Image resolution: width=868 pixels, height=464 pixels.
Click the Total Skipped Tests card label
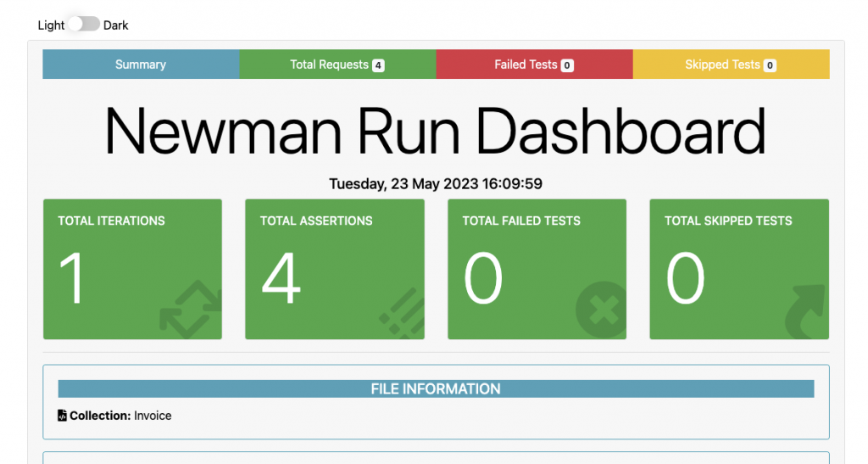728,221
